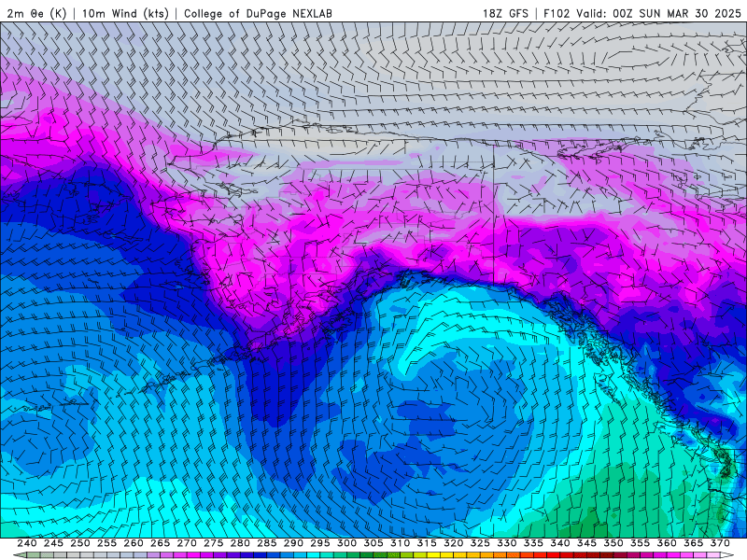Click the 305 colorbar label
This screenshot has width=747, height=560.
tap(373, 543)
